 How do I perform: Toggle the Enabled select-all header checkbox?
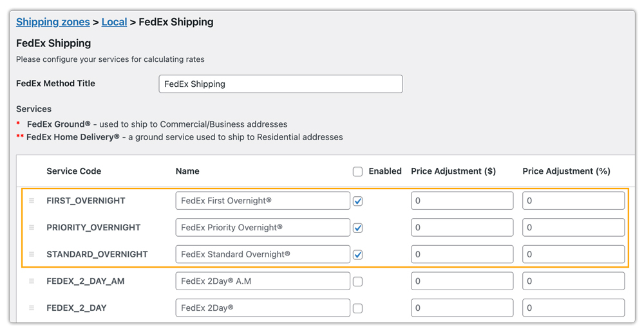click(357, 172)
